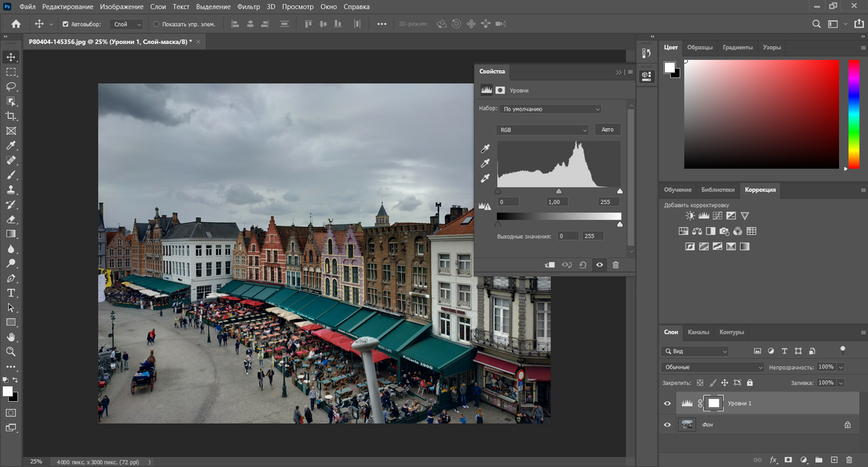Check the Показать упр. элем. checkbox
868x467 pixels.
coord(156,24)
